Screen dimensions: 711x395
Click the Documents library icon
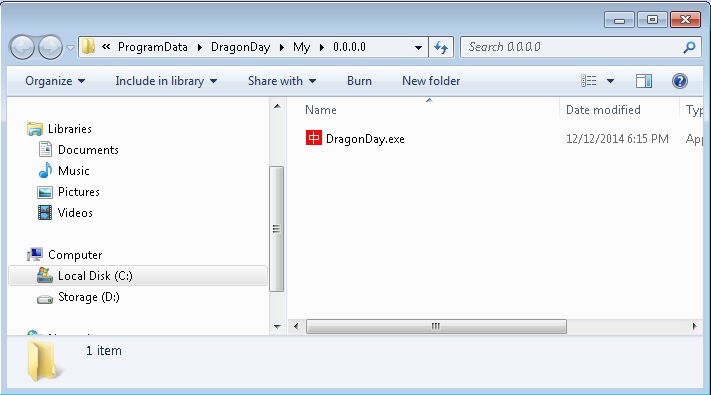tap(45, 149)
